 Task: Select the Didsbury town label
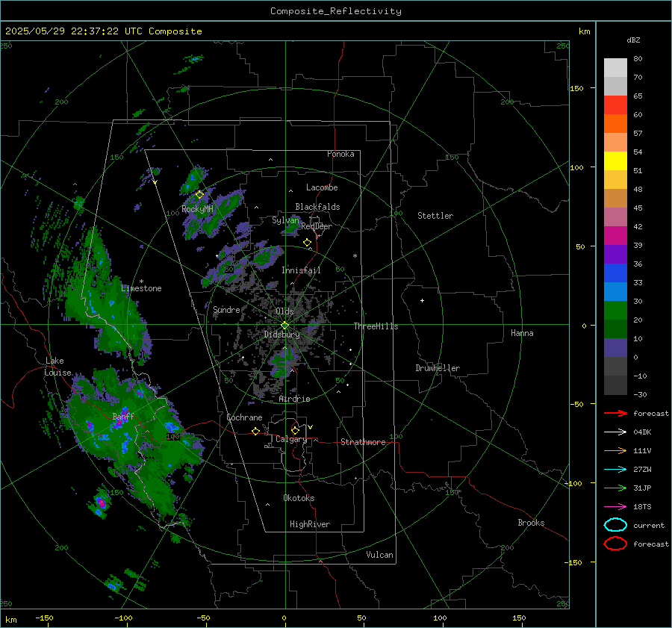coord(281,335)
